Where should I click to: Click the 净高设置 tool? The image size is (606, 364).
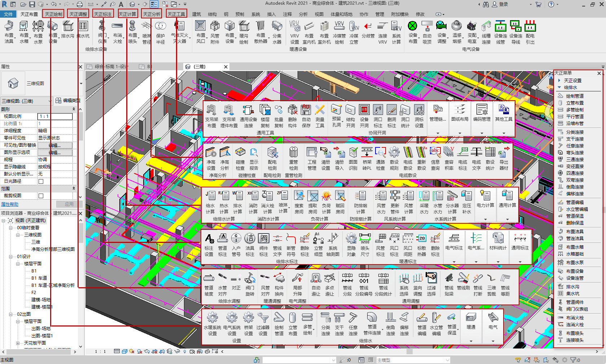point(211,159)
